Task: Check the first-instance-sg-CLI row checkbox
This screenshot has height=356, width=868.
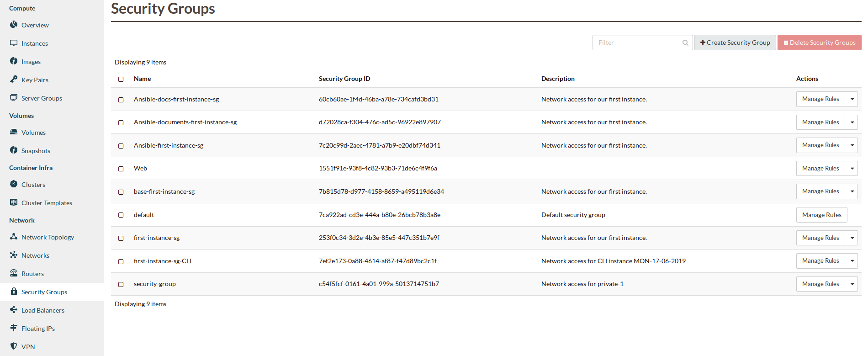Action: tap(121, 261)
